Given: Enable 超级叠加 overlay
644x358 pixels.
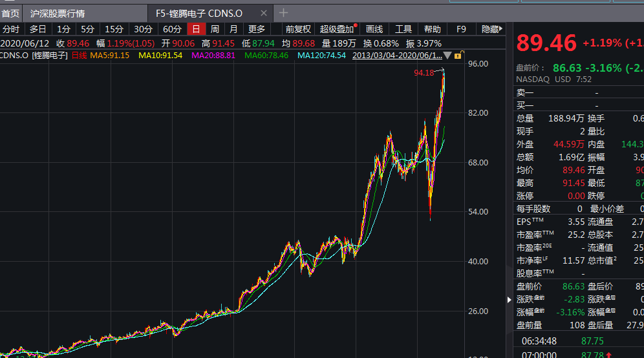Looking at the screenshot, I should (x=337, y=29).
